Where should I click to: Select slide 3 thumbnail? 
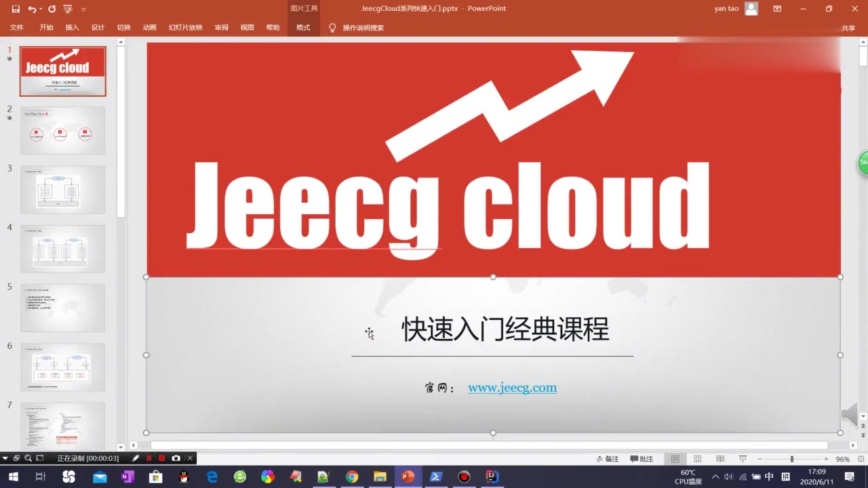pos(63,190)
